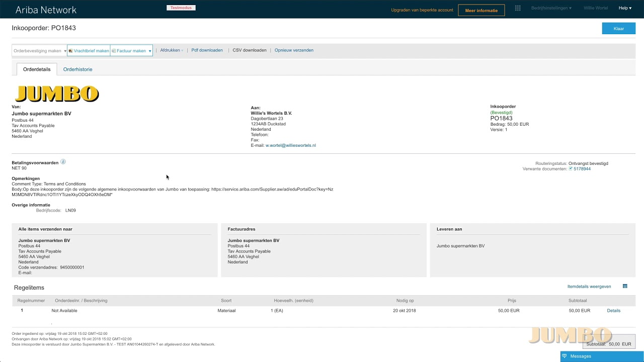The image size is (644, 362).
Task: Click the blue Klaar button
Action: 618,29
